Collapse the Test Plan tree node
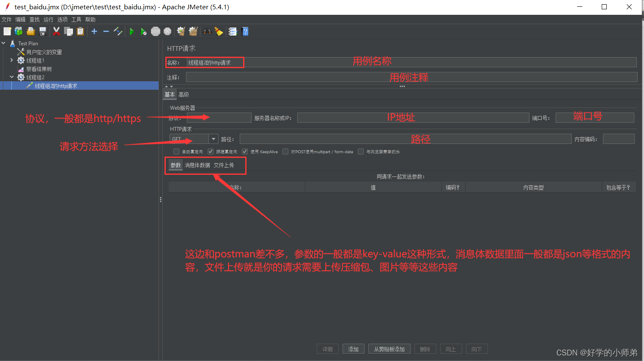Viewport: 644px width, 361px height. [3, 43]
